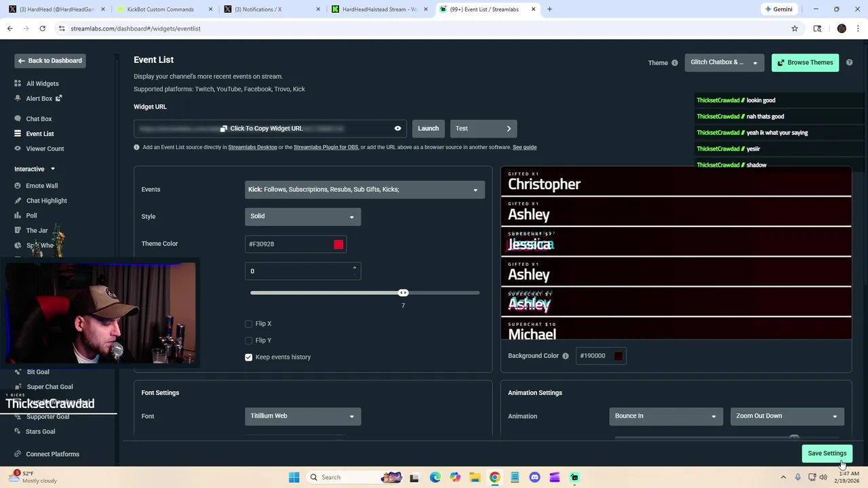This screenshot has width=868, height=488.
Task: Bookmark this page with the star icon
Action: coord(794,28)
